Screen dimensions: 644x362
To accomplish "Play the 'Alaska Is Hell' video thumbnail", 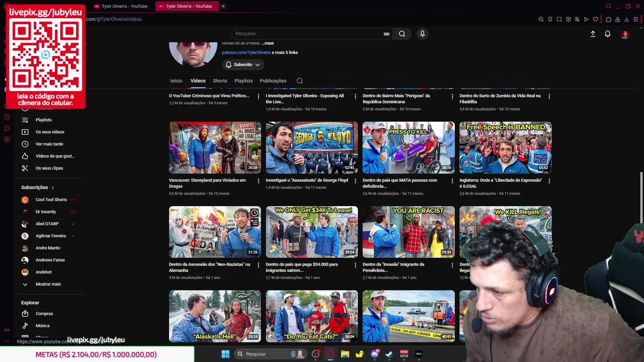I will (x=215, y=316).
